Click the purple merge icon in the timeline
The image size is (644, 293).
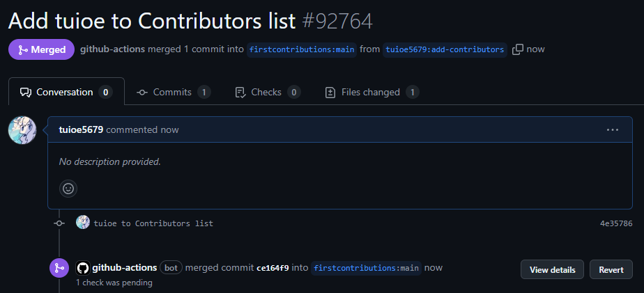[x=59, y=268]
